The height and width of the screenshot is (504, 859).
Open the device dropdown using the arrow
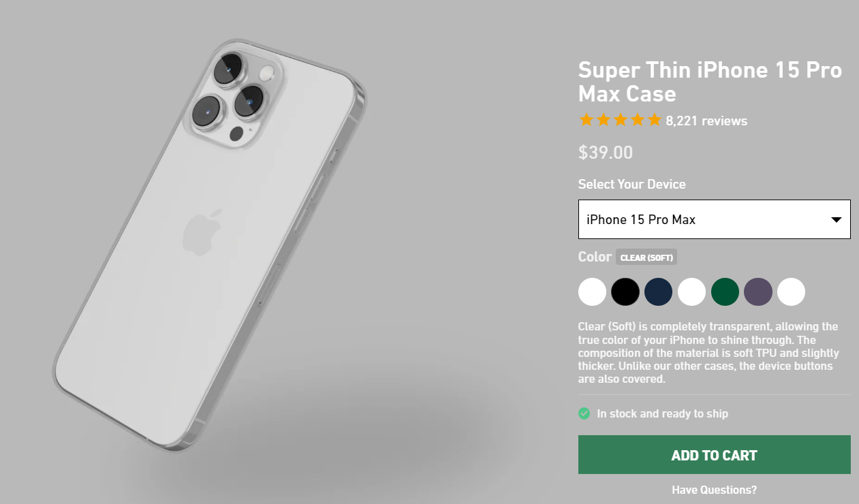[837, 219]
